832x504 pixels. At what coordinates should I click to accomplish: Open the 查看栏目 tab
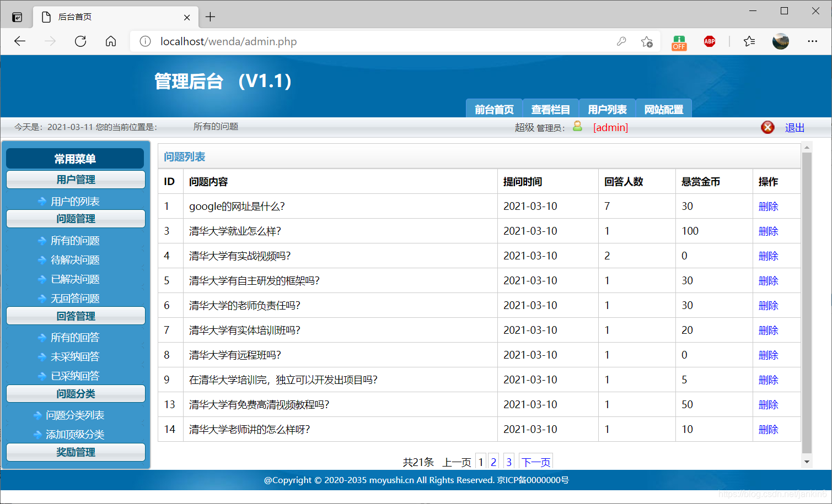click(x=550, y=109)
